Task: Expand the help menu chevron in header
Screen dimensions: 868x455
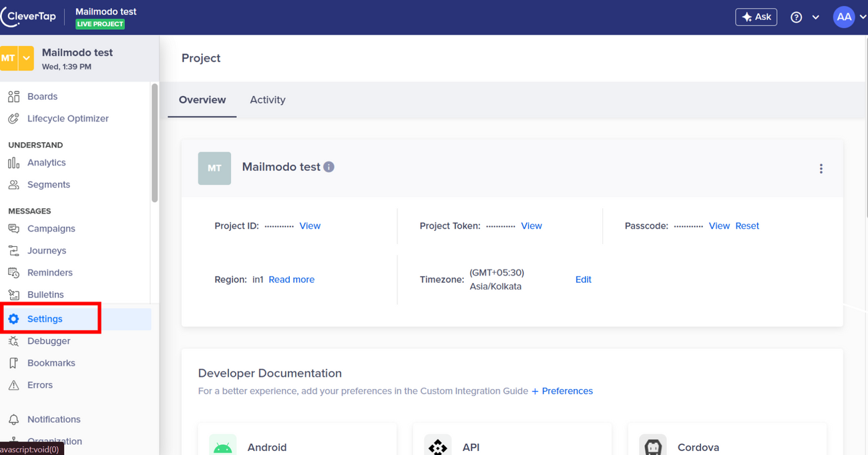Action: click(x=815, y=17)
